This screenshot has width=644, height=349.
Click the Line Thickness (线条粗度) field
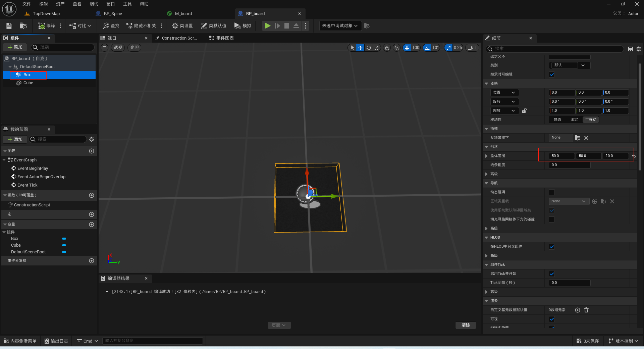click(570, 165)
